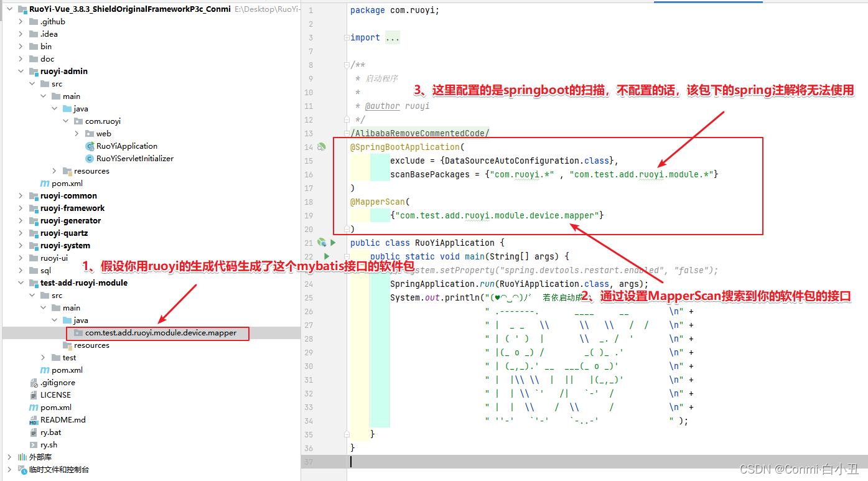This screenshot has width=868, height=481.
Task: Select the ruoyi-quartz module
Action: click(x=64, y=233)
